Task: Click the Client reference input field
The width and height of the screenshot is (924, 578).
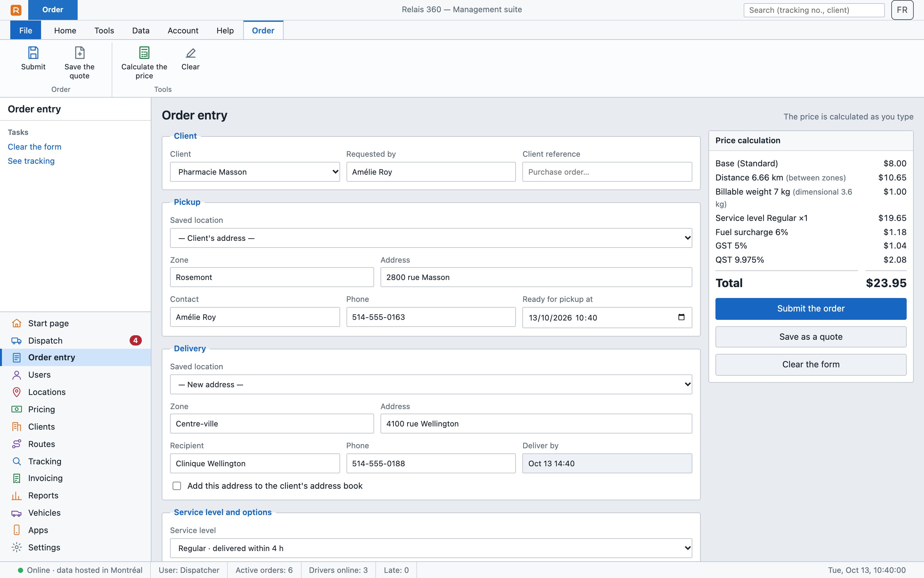Action: click(x=607, y=172)
